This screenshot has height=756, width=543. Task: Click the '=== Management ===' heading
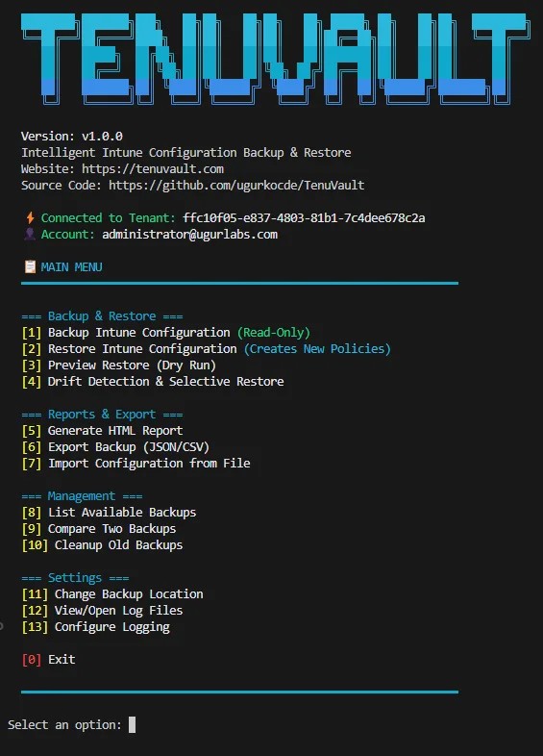pos(82,496)
